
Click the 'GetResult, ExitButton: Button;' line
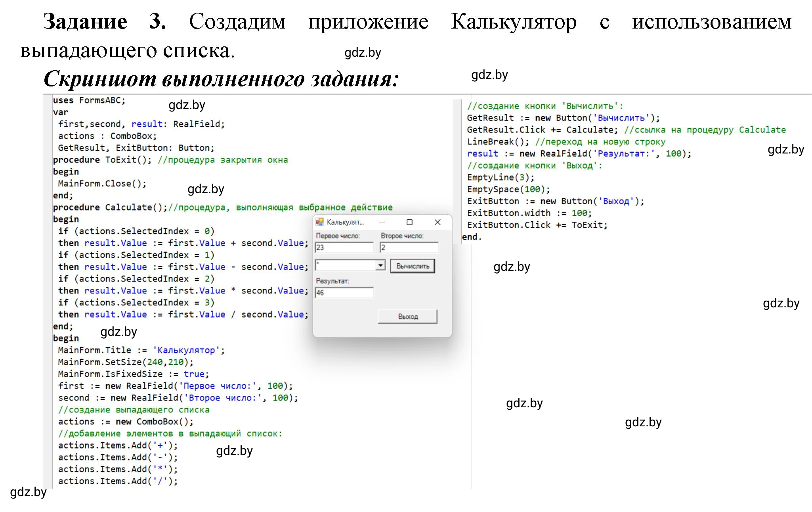[x=136, y=148]
